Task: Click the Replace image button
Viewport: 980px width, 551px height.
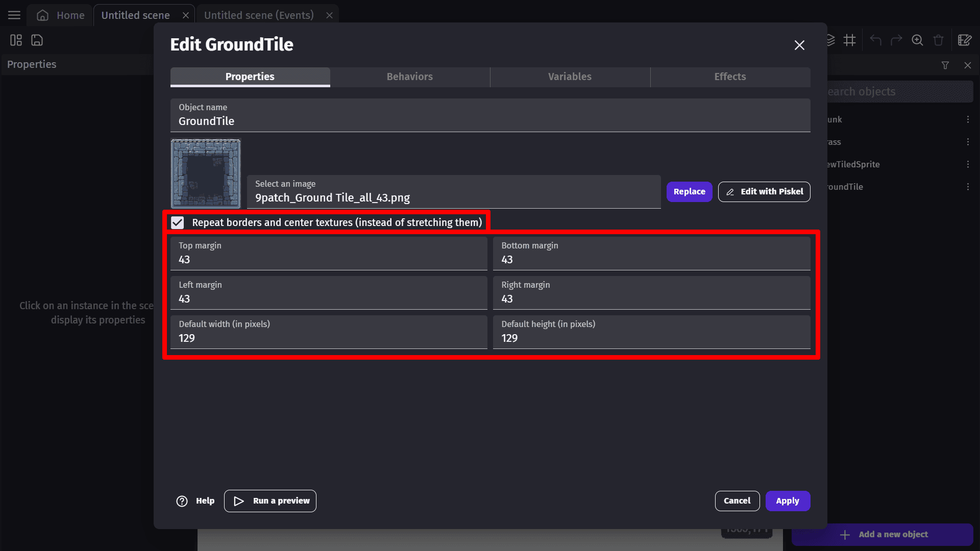Action: click(x=689, y=192)
